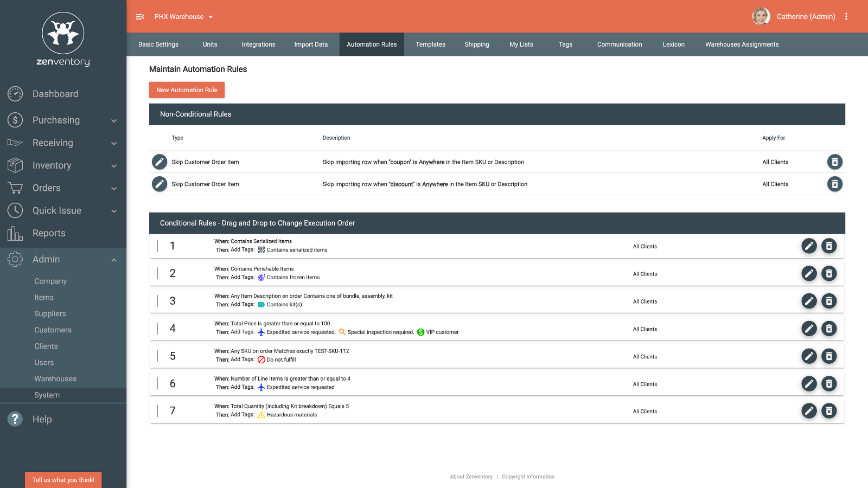This screenshot has width=868, height=488.
Task: Create a New Automation Rule
Action: point(187,90)
